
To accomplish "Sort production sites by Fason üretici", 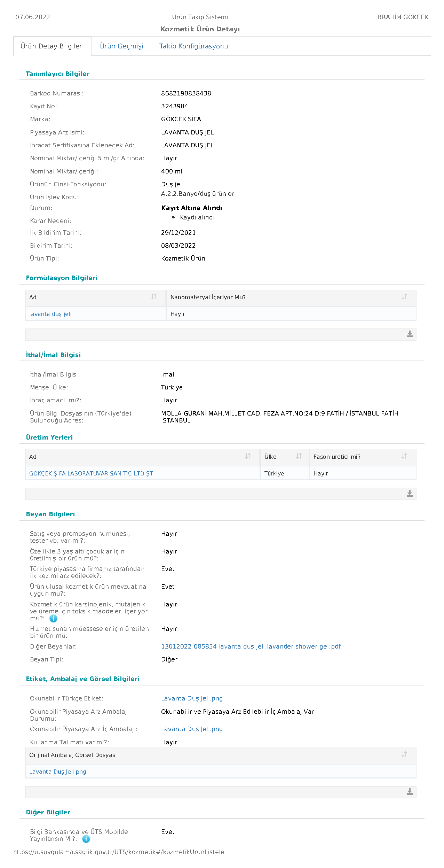I will click(404, 456).
